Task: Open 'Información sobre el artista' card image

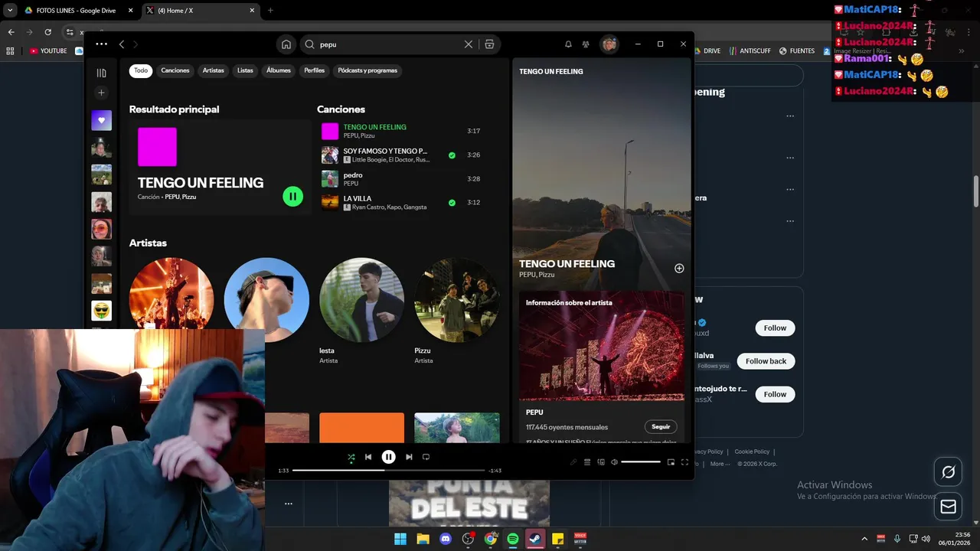Action: 602,346
